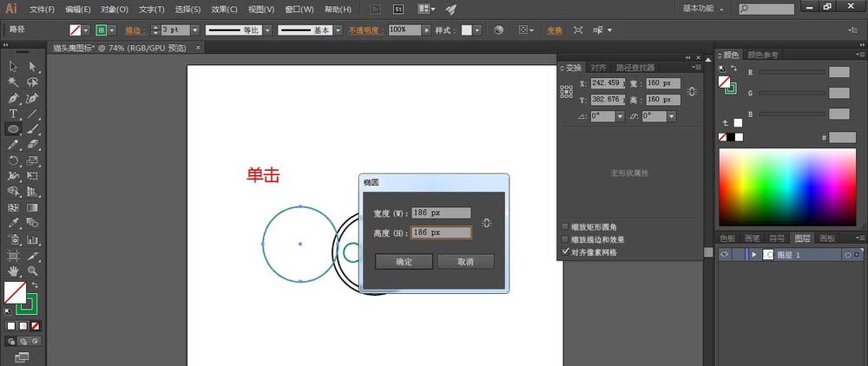The height and width of the screenshot is (366, 868).
Task: Enable 缩放矩形圆角 checkbox
Action: [x=565, y=226]
